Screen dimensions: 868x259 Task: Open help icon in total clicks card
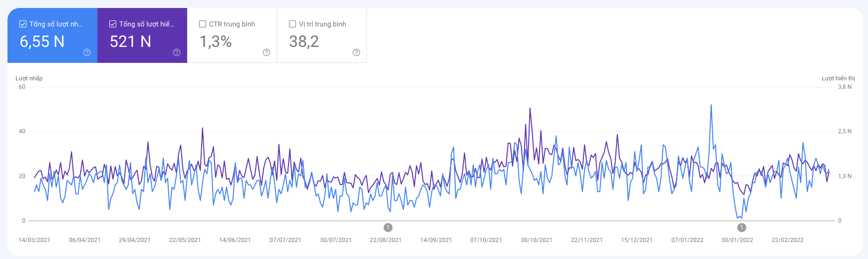(87, 52)
